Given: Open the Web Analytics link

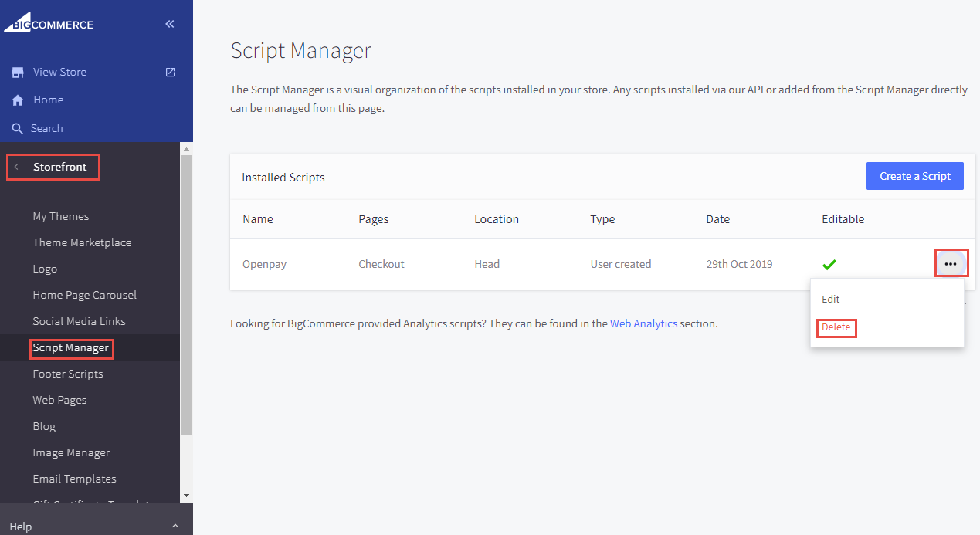Looking at the screenshot, I should coord(643,323).
